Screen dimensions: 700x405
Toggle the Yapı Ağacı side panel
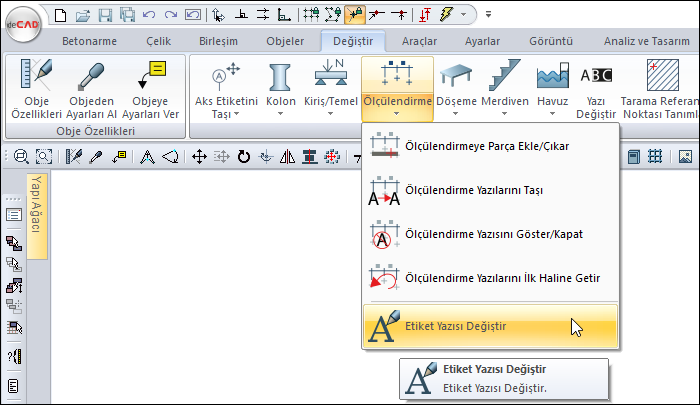[x=36, y=211]
